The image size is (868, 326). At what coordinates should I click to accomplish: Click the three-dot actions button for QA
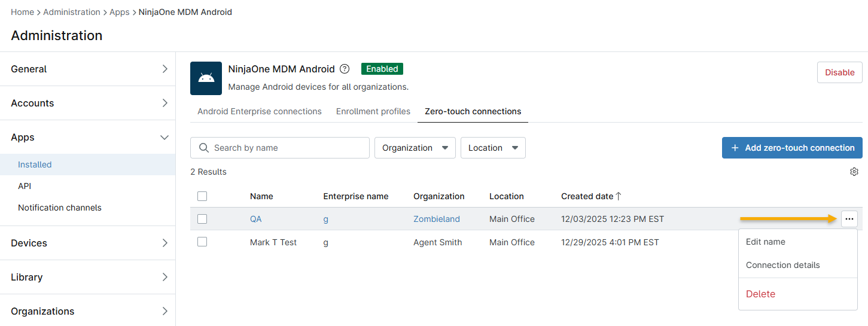(849, 219)
